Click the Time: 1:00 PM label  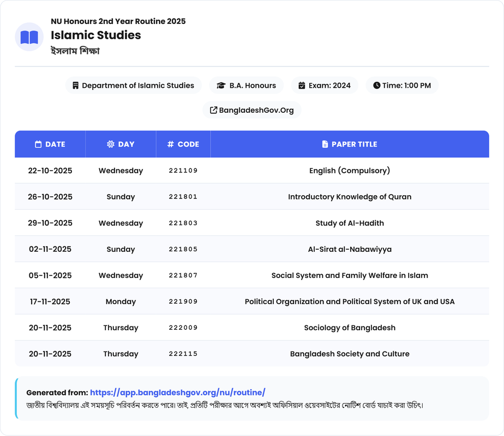406,86
